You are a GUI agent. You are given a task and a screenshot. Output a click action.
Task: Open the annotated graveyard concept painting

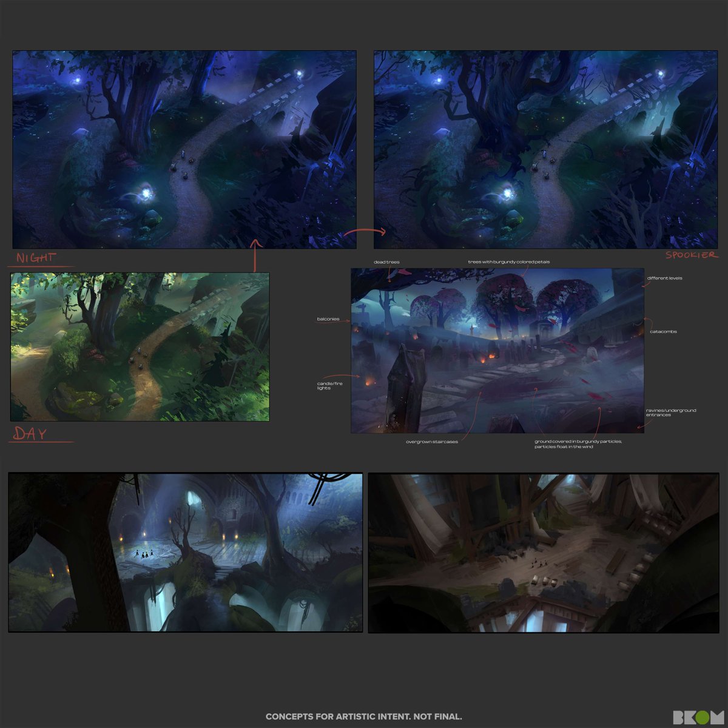(497, 351)
